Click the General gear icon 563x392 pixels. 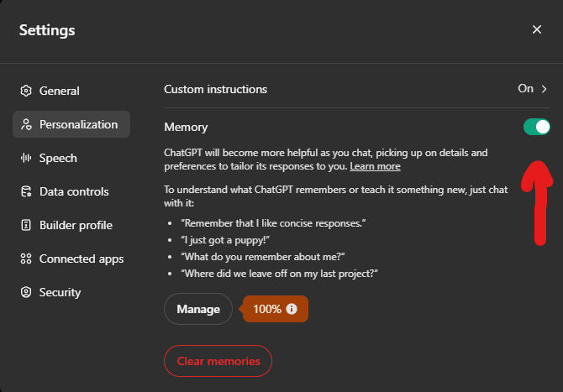coord(26,91)
